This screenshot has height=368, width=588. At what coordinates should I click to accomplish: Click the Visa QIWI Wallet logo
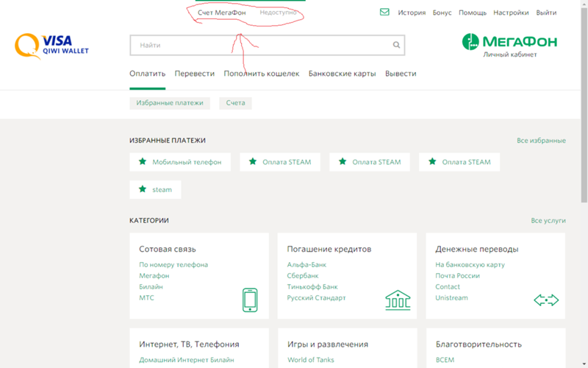coord(51,46)
